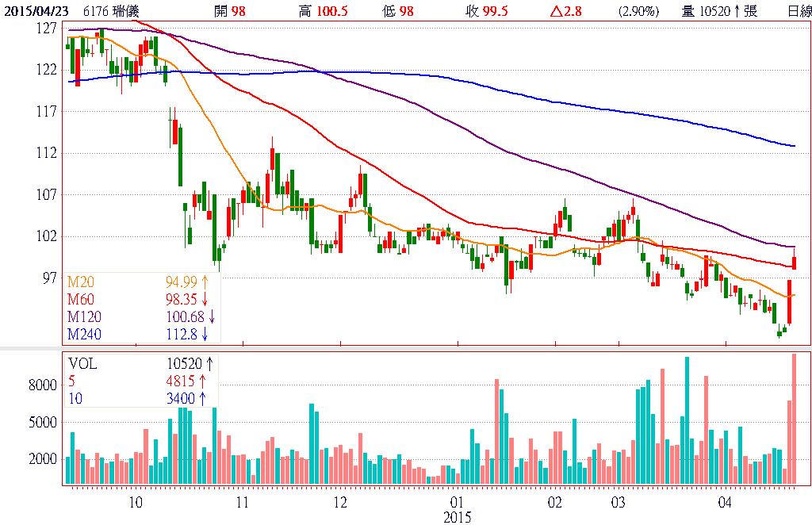Click the 127 price axis label
The width and height of the screenshot is (812, 525).
[x=47, y=29]
